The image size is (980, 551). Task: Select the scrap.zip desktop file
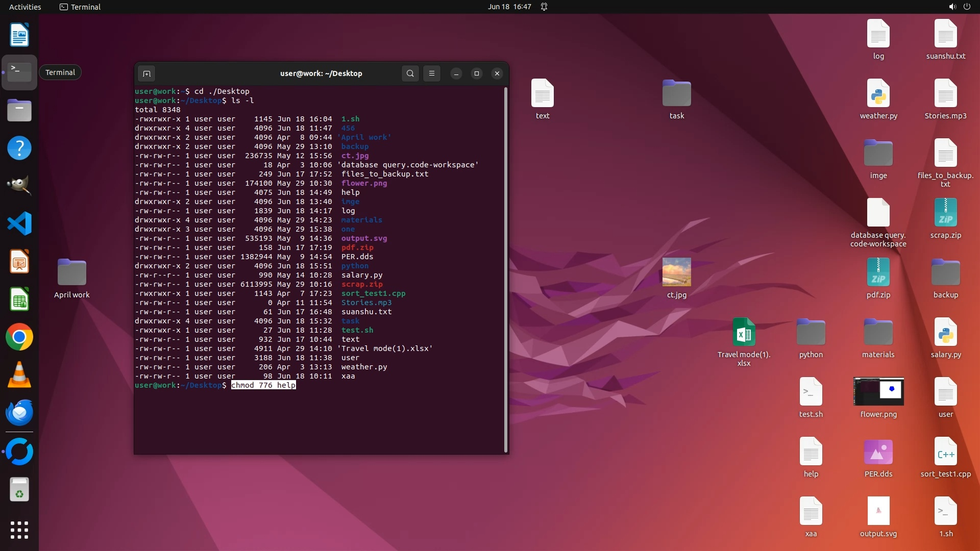click(x=945, y=213)
